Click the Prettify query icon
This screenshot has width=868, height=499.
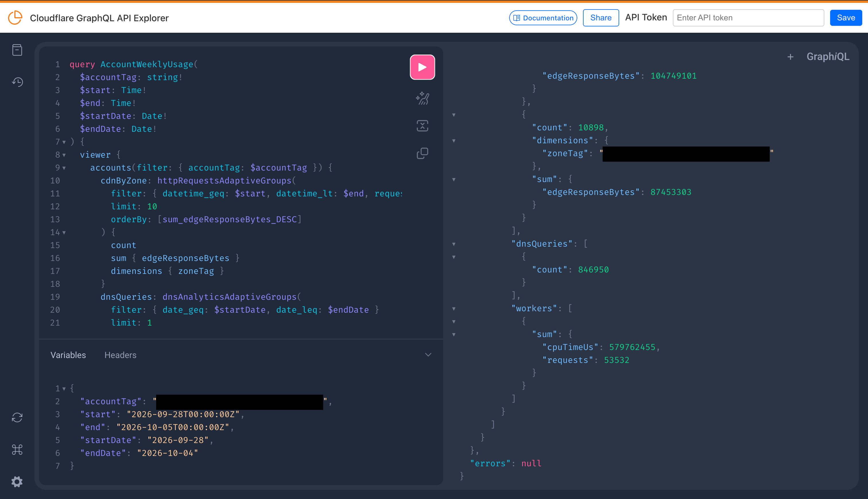click(x=422, y=98)
